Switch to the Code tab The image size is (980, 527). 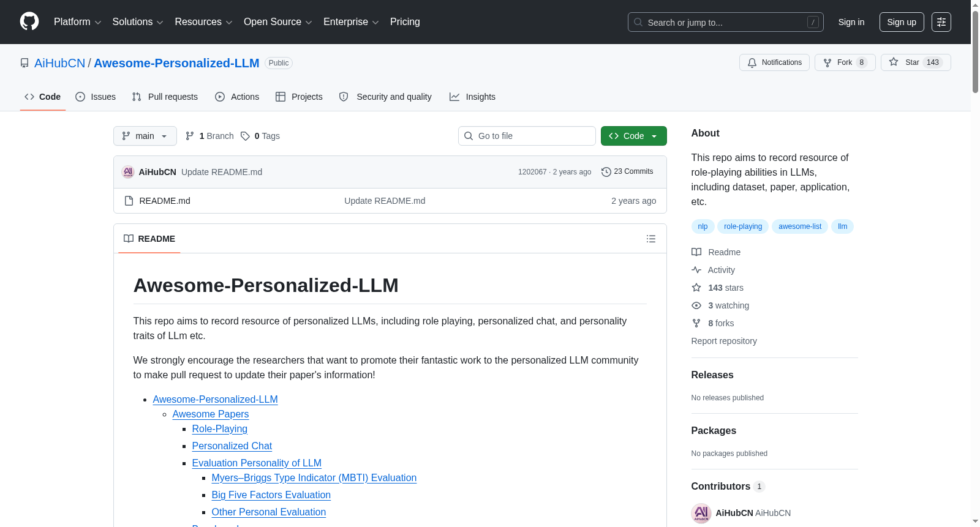coord(43,97)
